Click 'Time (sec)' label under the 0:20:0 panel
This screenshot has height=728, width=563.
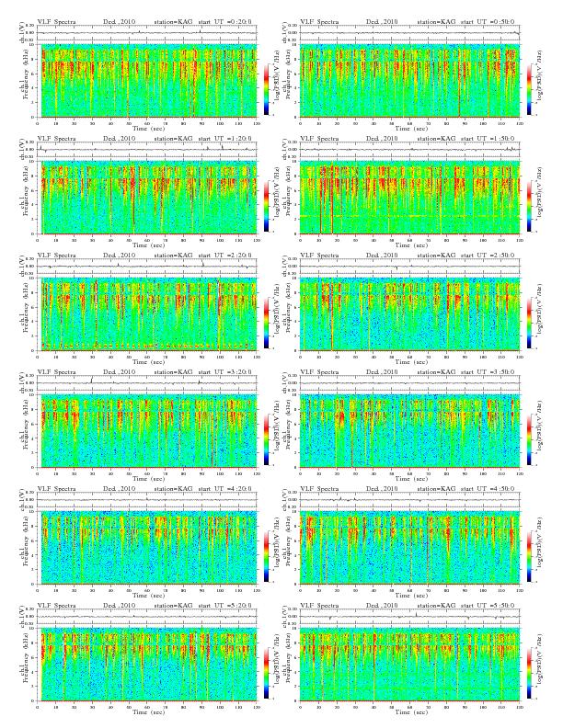tap(147, 128)
